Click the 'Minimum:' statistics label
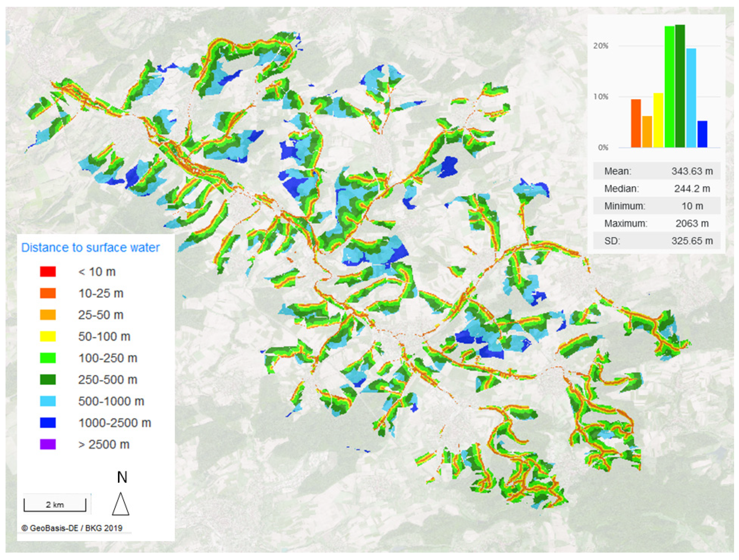The width and height of the screenshot is (739, 560). (x=625, y=206)
